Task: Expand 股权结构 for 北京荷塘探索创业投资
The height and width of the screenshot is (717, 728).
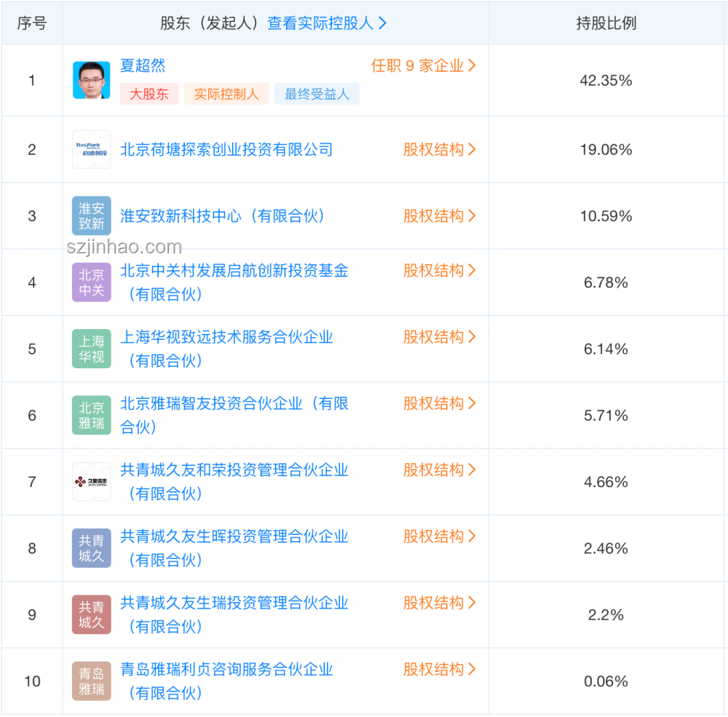Action: (x=439, y=149)
